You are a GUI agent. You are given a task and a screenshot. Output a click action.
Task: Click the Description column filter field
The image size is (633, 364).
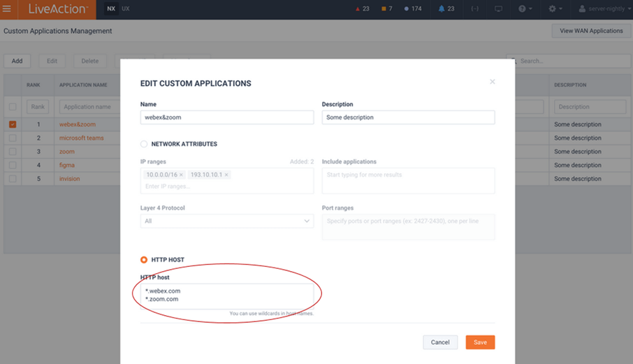pyautogui.click(x=590, y=106)
